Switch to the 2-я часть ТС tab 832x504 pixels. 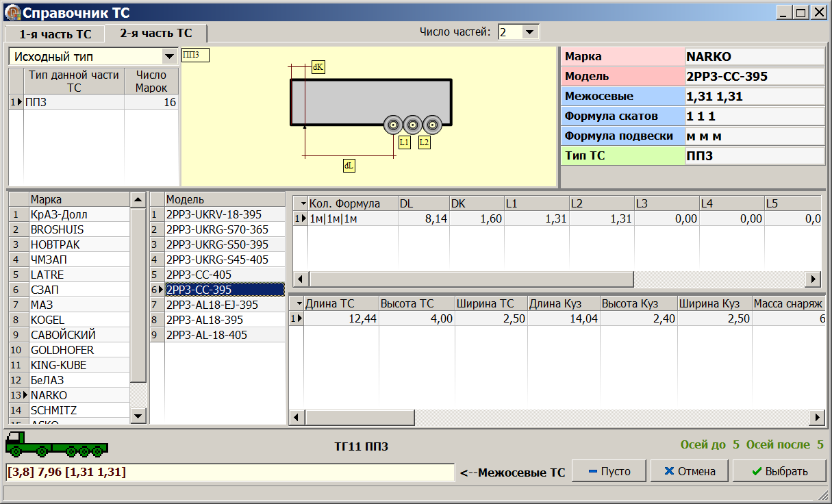(x=156, y=33)
